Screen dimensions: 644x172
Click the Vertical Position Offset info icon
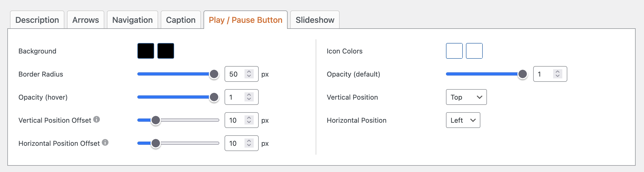click(97, 120)
